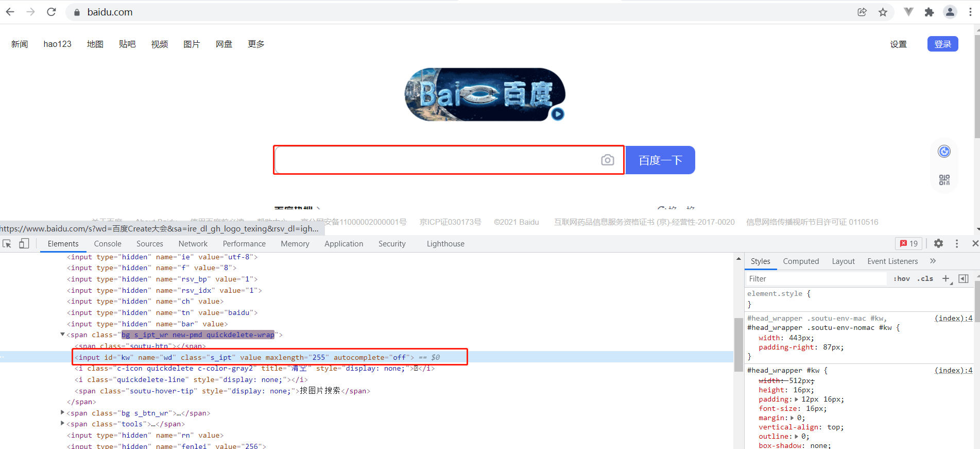Viewport: 980px width, 449px height.
Task: Switch to the Sources tab
Action: 150,244
